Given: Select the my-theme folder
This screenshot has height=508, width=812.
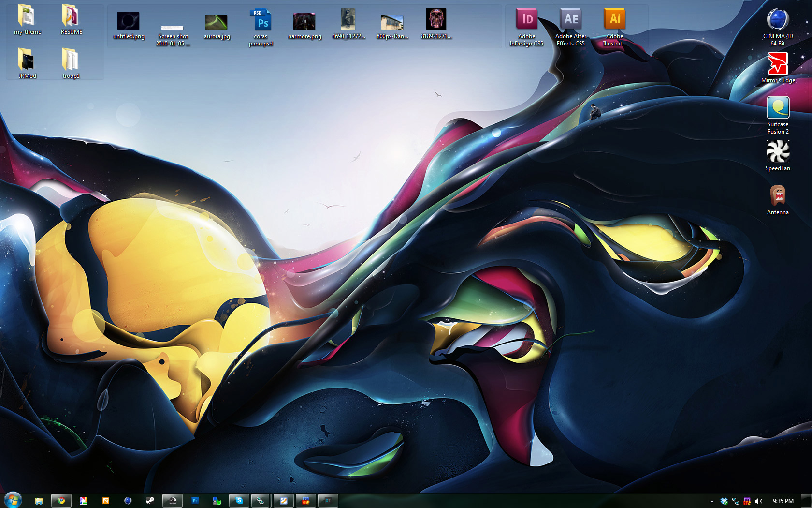Looking at the screenshot, I should click(x=27, y=16).
